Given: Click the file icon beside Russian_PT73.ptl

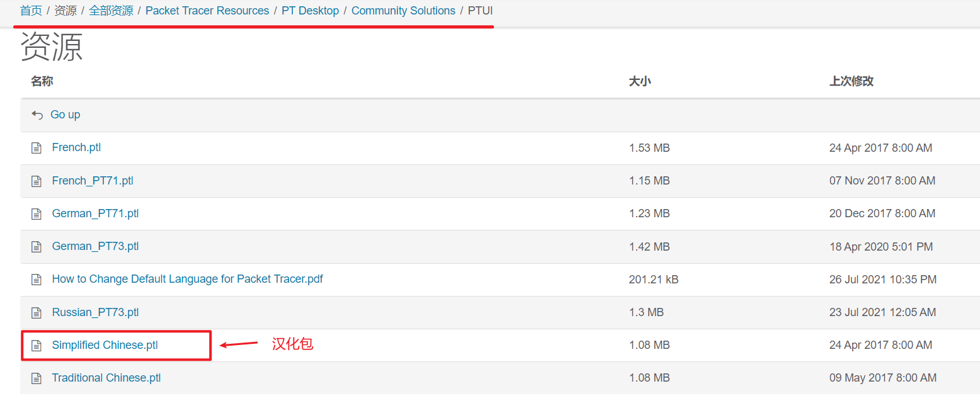Looking at the screenshot, I should click(x=37, y=313).
